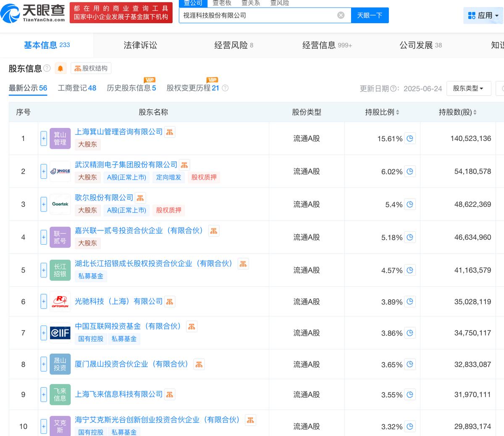Switch to 经营信息 tab
Viewport: 504px width, 436px height.
[x=327, y=45]
